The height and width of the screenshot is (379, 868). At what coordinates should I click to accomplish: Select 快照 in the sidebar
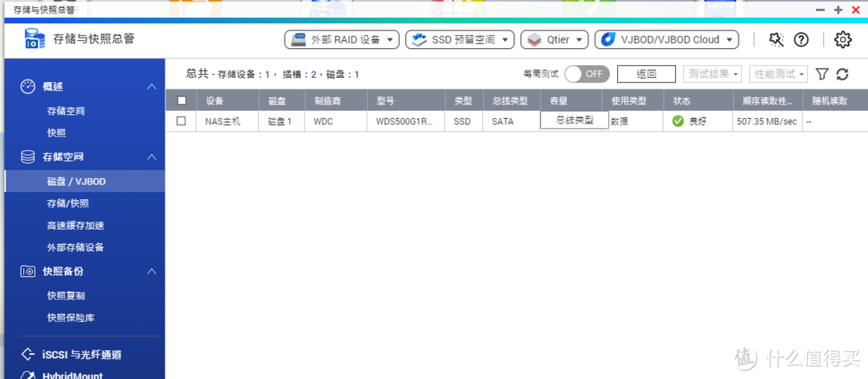[56, 133]
